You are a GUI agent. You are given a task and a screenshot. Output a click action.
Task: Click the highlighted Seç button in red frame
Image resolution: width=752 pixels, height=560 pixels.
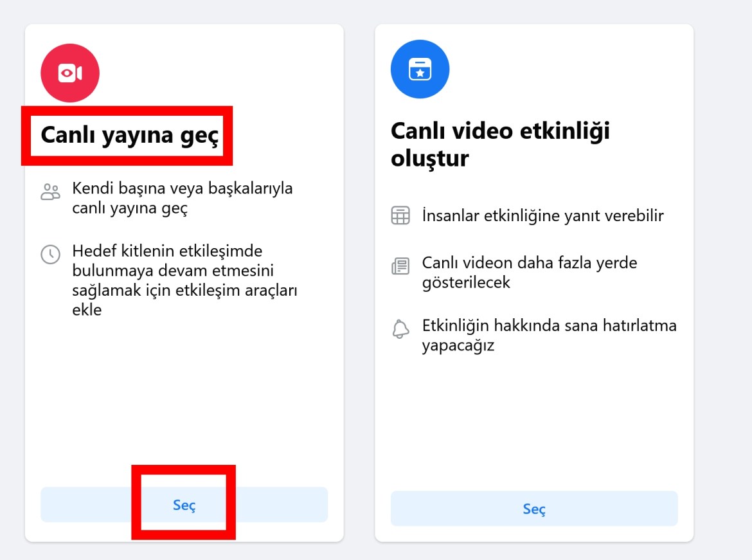point(184,505)
